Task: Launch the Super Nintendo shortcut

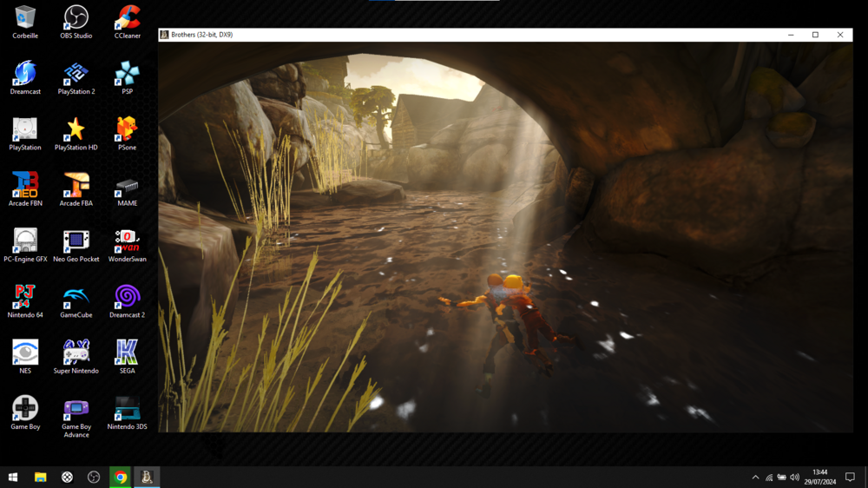Action: coord(76,353)
